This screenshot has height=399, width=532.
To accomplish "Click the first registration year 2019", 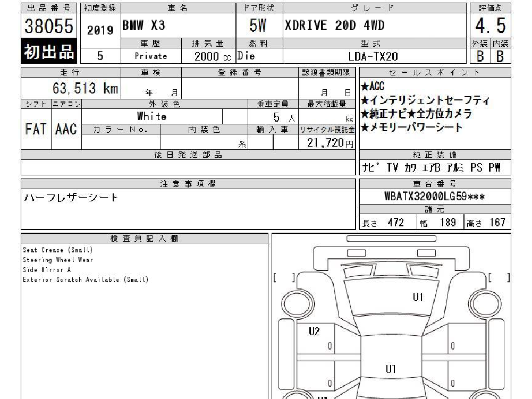I will pyautogui.click(x=100, y=30).
